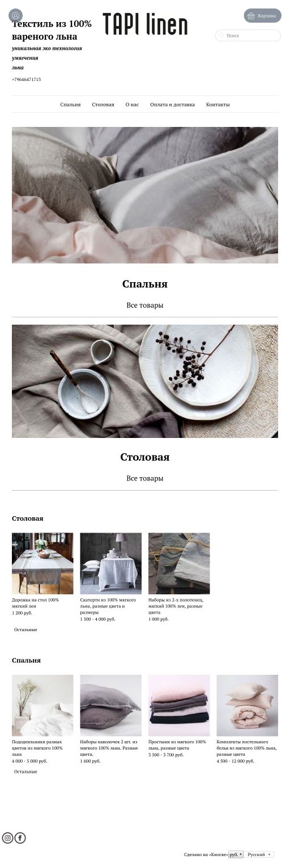Screen dimensions: 290x868
Task: Open the Русский language dropdown
Action: pyautogui.click(x=259, y=854)
